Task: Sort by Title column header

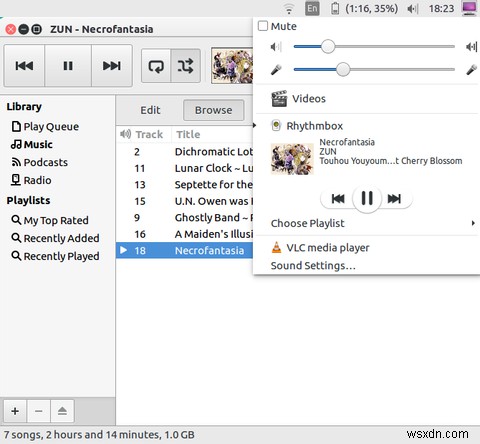Action: (x=212, y=134)
